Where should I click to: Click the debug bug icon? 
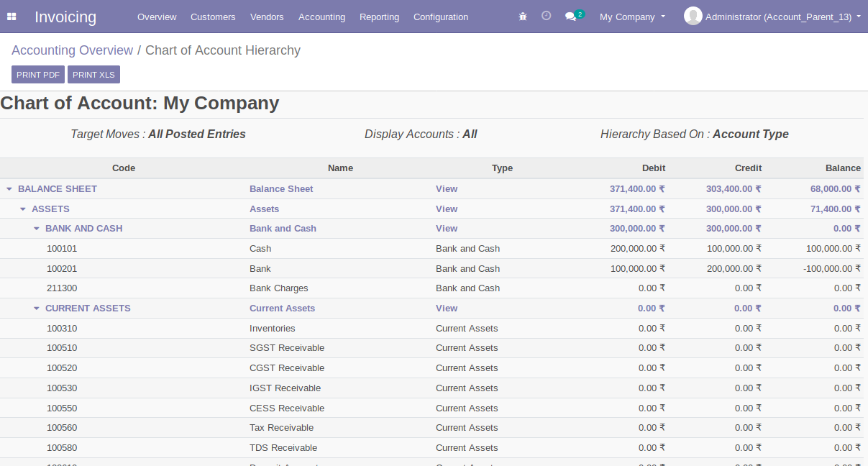click(523, 17)
